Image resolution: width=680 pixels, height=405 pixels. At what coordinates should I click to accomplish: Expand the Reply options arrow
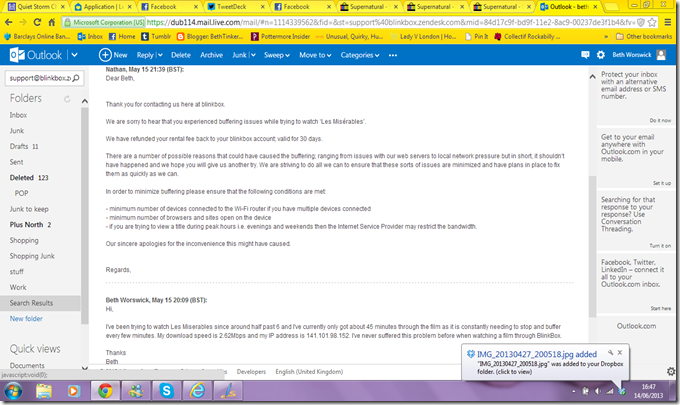[160, 55]
